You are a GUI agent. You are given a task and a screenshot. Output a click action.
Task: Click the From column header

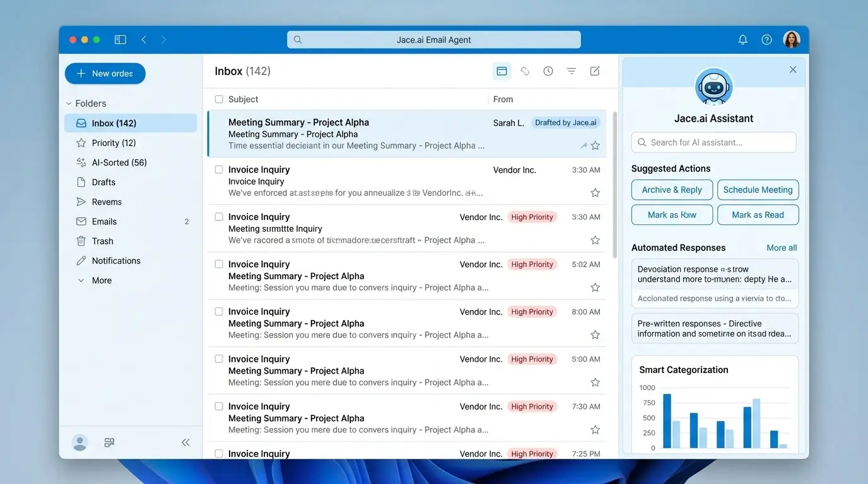[503, 99]
